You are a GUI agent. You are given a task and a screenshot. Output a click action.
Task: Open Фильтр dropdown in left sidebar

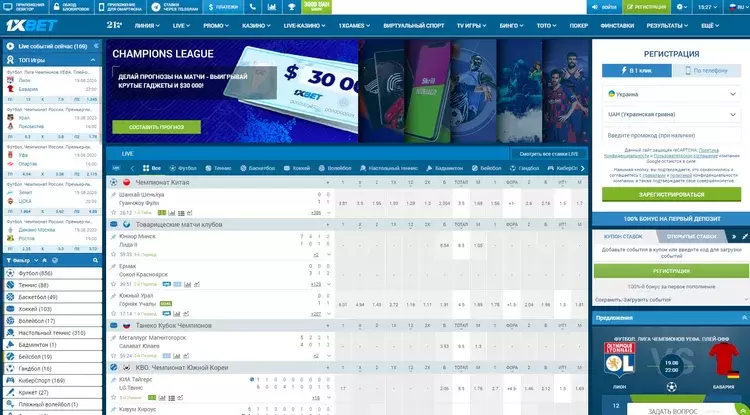[22, 261]
